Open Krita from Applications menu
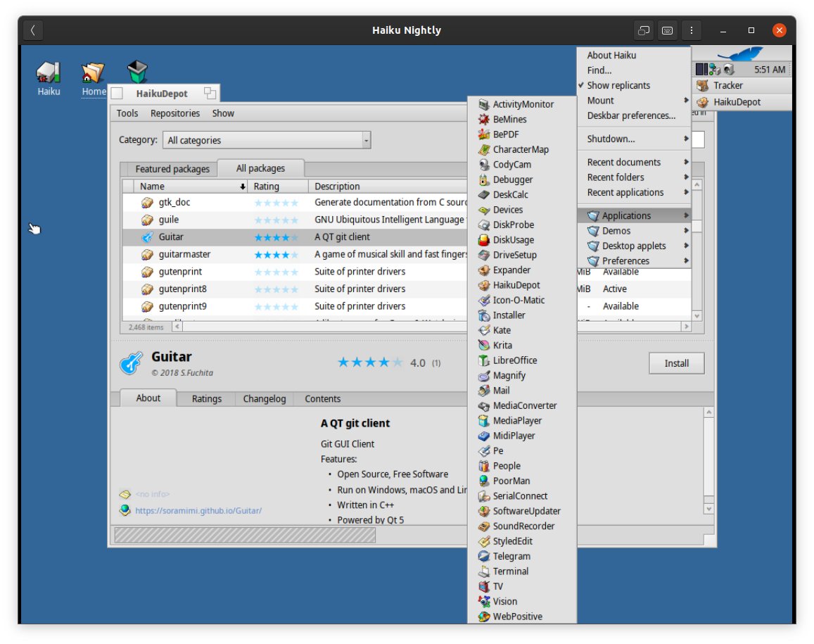Screen dimensions: 814x644 pos(522,345)
